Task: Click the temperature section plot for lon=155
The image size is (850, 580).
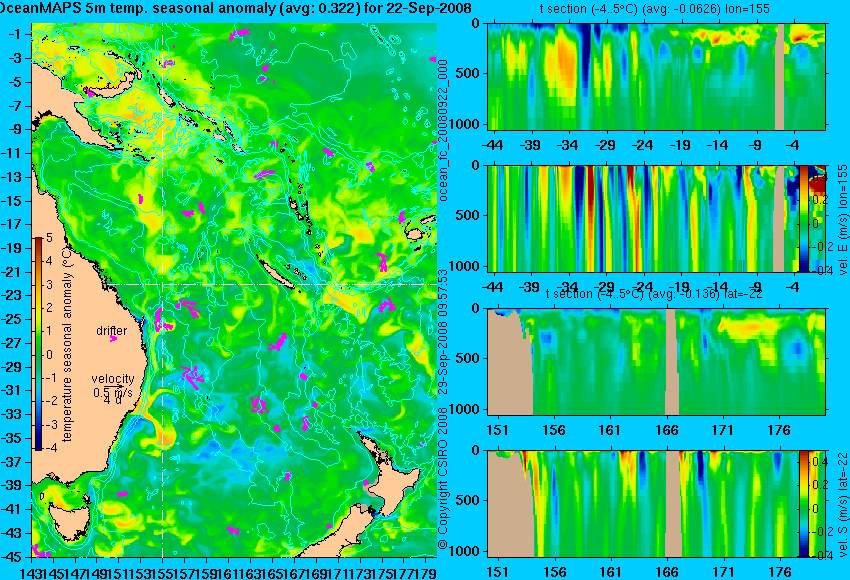Action: tap(656, 76)
